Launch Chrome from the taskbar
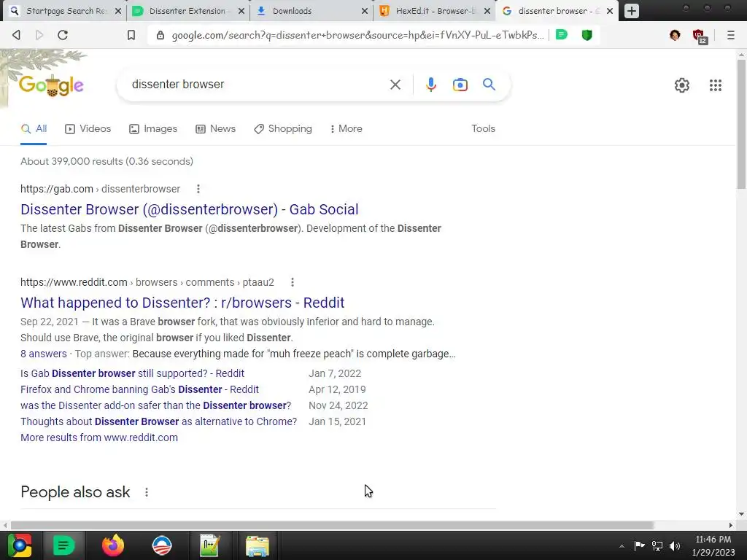This screenshot has height=560, width=747. pos(20,545)
